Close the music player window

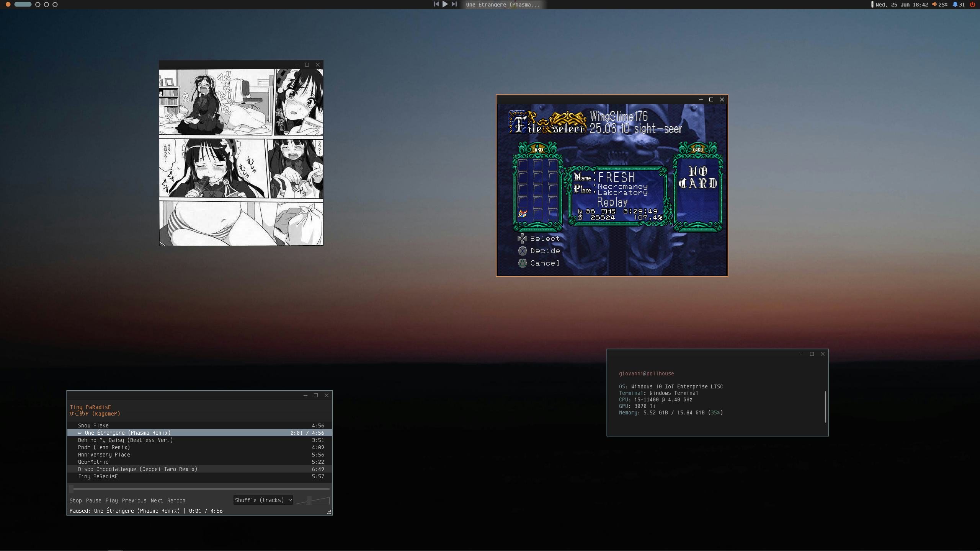[327, 395]
